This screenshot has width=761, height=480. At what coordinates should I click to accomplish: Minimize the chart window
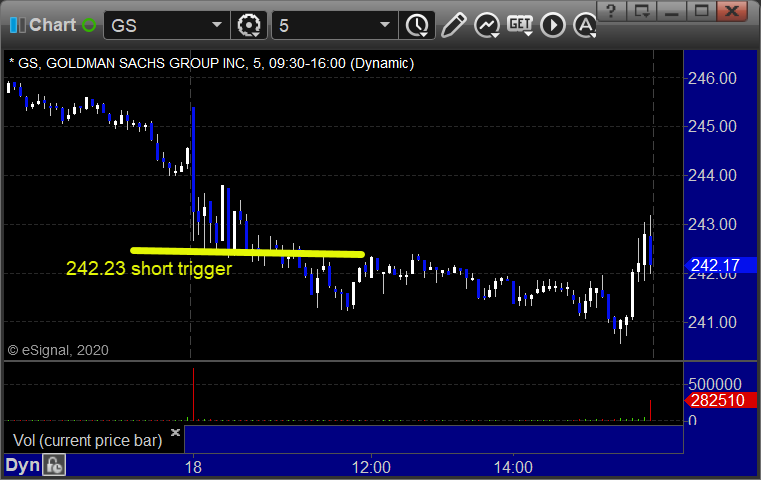pyautogui.click(x=671, y=11)
